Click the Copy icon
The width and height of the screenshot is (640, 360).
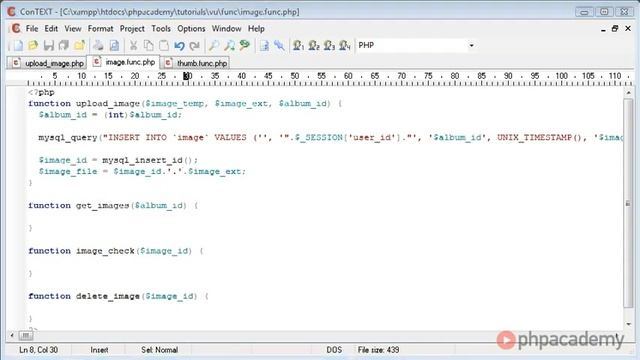point(149,45)
